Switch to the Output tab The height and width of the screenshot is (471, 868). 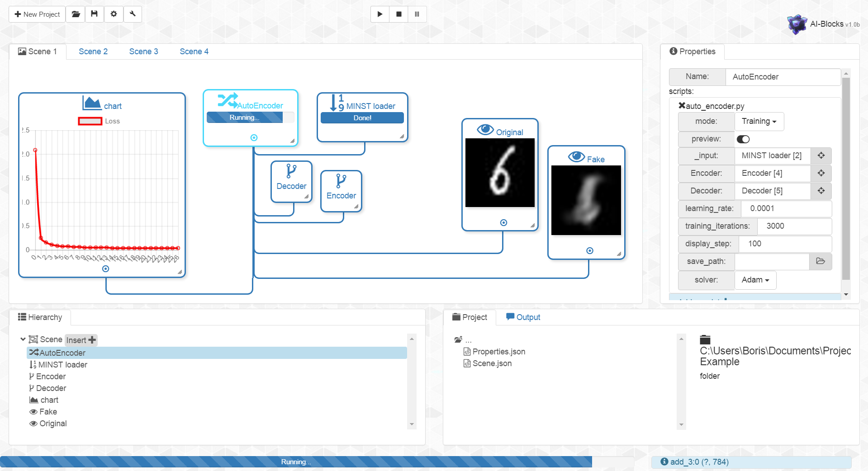[522, 317]
